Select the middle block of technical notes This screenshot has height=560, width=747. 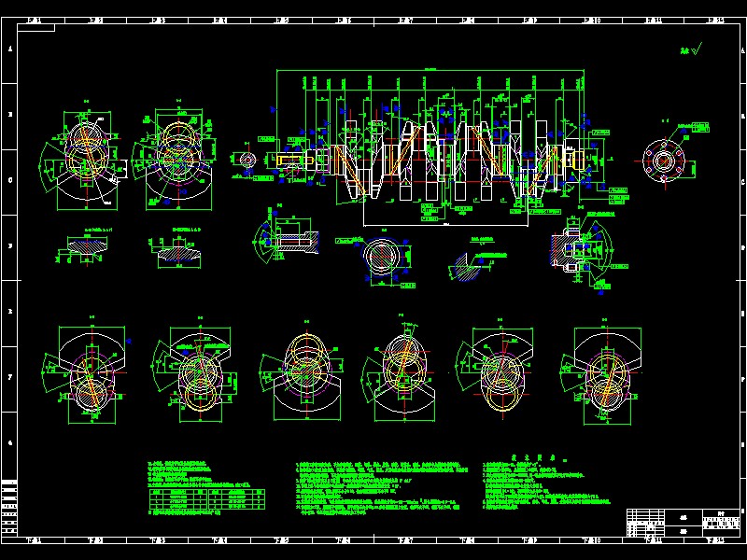[381, 487]
